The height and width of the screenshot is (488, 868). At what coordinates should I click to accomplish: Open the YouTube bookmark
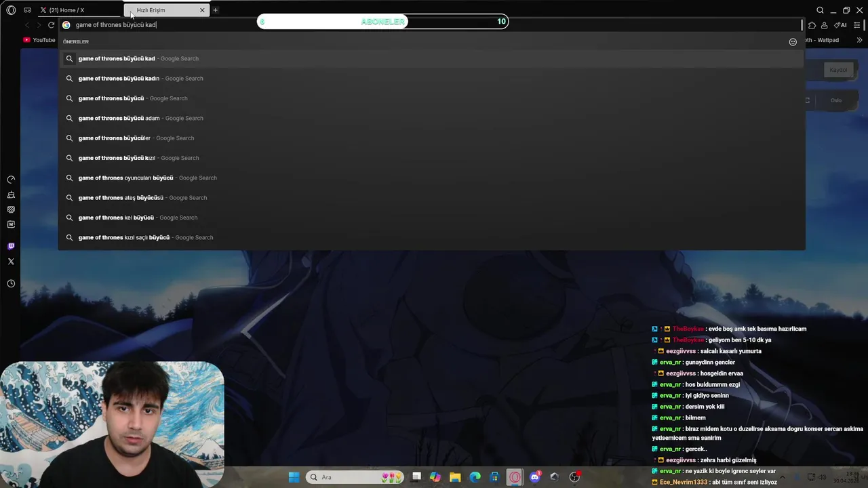click(x=39, y=40)
